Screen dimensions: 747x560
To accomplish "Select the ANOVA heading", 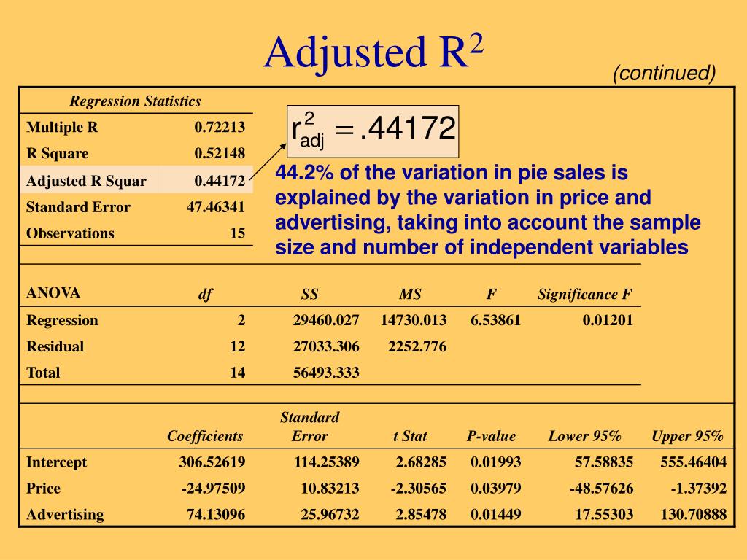I will [x=53, y=292].
